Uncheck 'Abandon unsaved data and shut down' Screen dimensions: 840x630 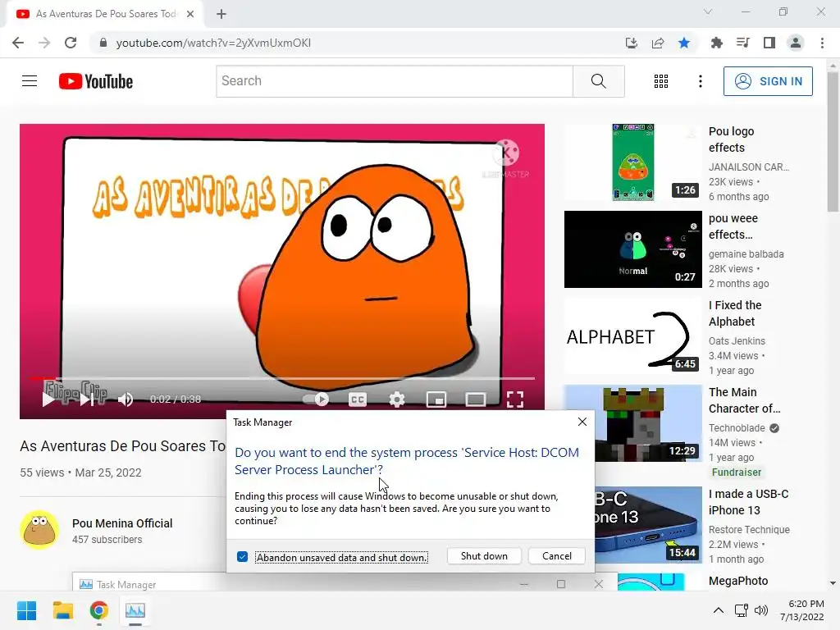coord(242,557)
